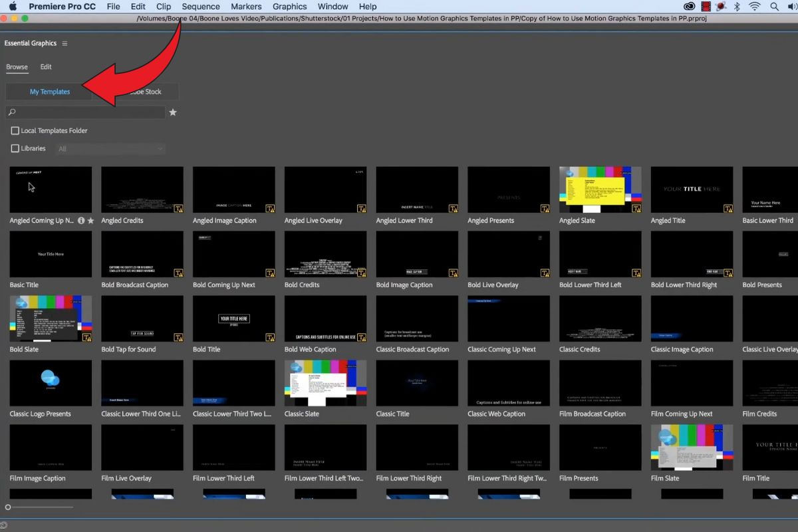Click the 'Film Live Overlay' label
Viewport: 798px width, 532px height.
pyautogui.click(x=126, y=479)
